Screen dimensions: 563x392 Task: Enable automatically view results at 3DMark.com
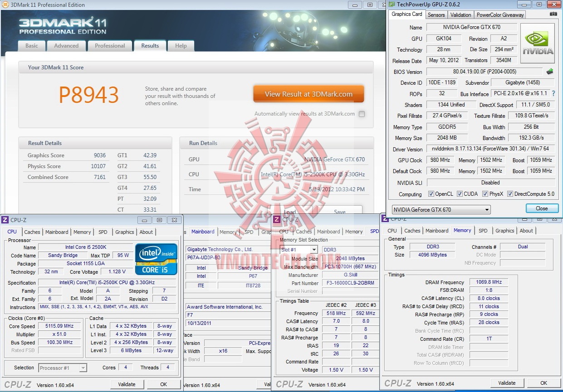pyautogui.click(x=362, y=114)
